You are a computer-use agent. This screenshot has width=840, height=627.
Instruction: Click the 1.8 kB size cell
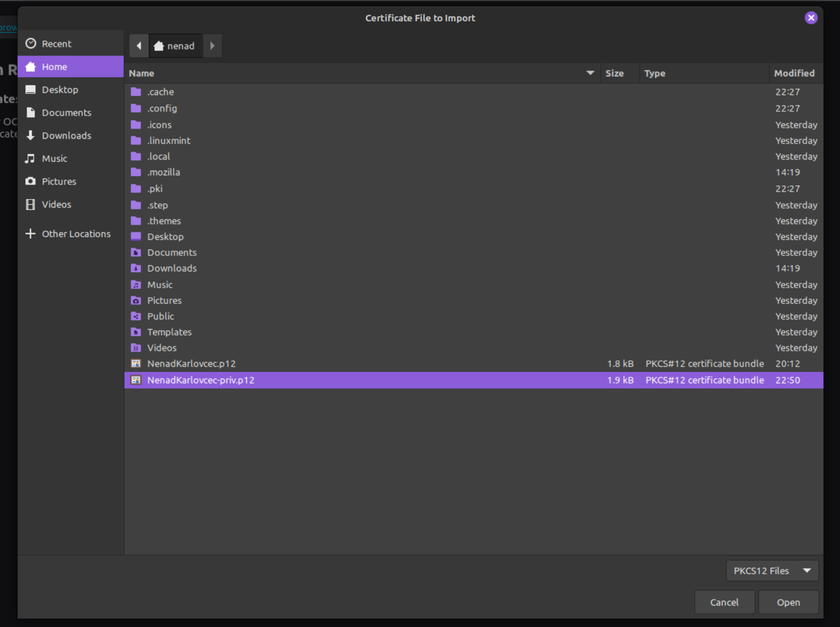(x=620, y=364)
